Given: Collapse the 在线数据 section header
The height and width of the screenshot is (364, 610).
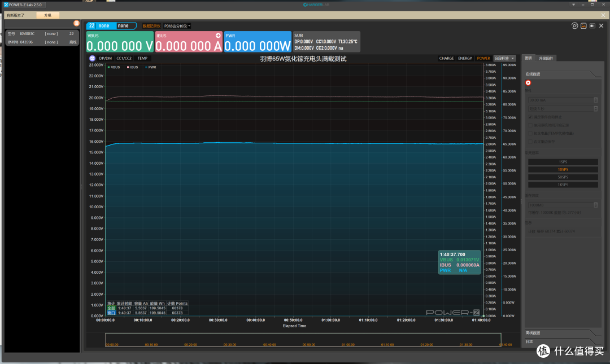Looking at the screenshot, I should 563,74.
